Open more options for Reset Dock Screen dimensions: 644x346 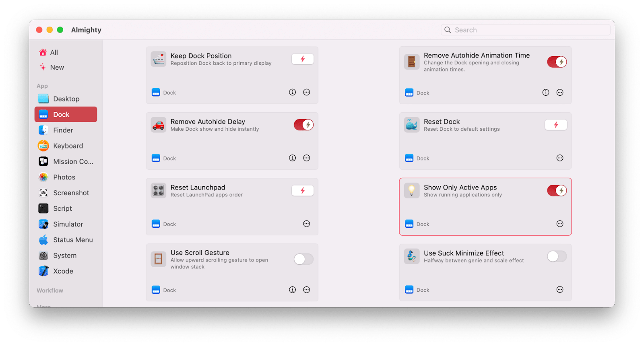tap(560, 158)
